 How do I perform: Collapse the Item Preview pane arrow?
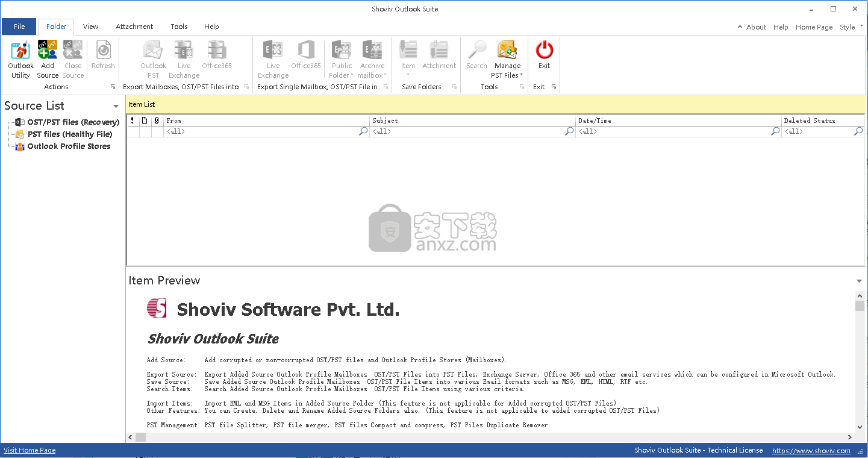[x=859, y=281]
